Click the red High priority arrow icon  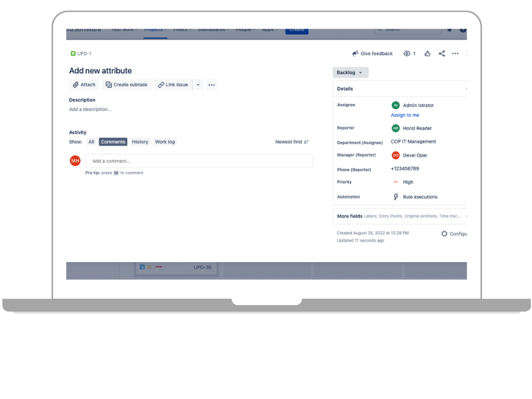click(x=396, y=182)
